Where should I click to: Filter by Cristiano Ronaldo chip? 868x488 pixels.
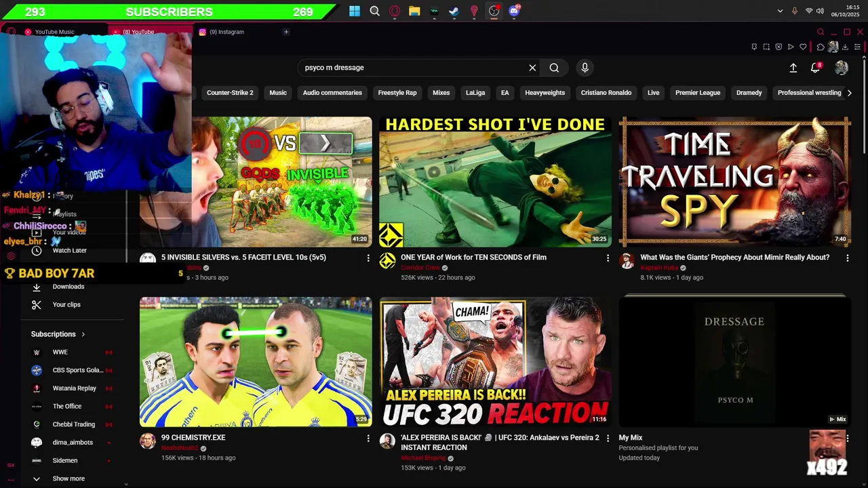click(x=606, y=93)
